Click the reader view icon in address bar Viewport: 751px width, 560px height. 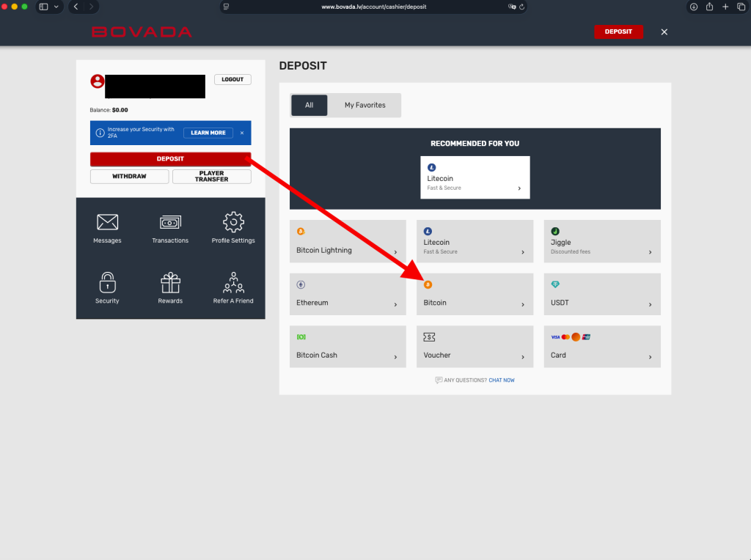coord(226,7)
